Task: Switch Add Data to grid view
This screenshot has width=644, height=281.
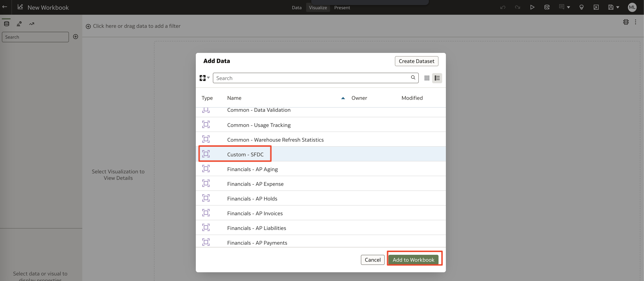Action: [x=427, y=78]
